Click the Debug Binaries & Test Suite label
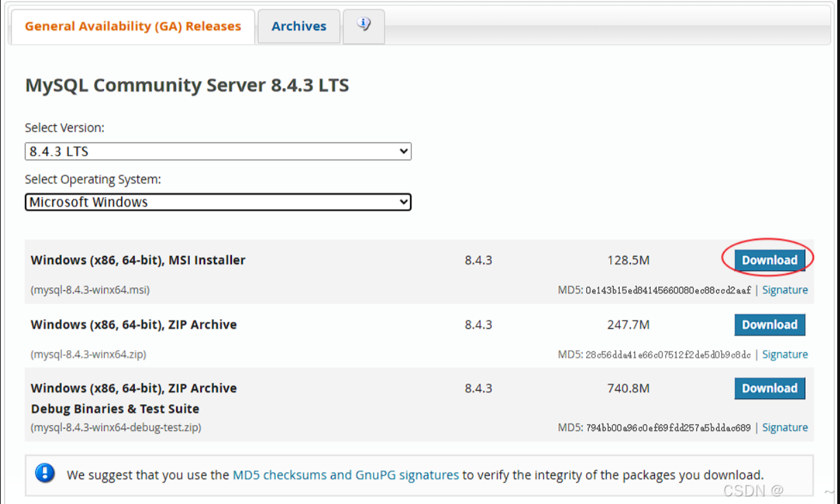 pos(115,408)
